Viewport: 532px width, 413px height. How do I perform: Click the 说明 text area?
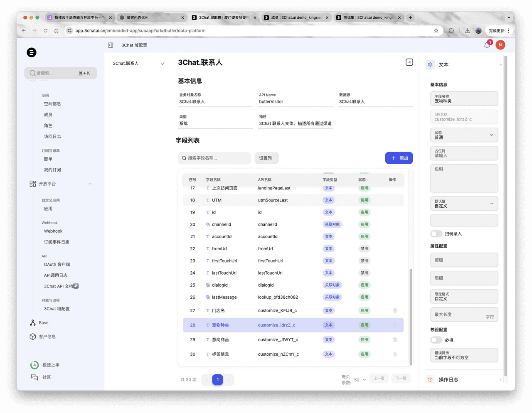point(464,178)
